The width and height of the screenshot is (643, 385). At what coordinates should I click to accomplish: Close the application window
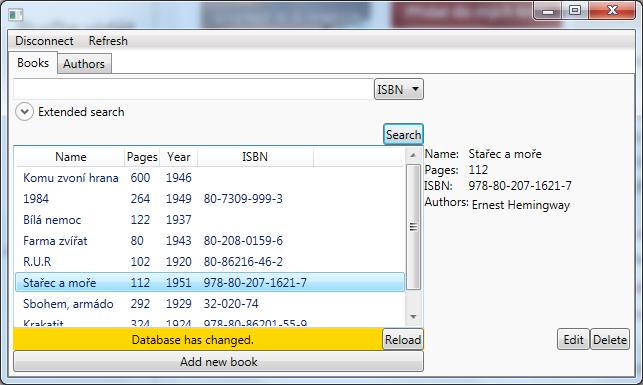click(612, 10)
